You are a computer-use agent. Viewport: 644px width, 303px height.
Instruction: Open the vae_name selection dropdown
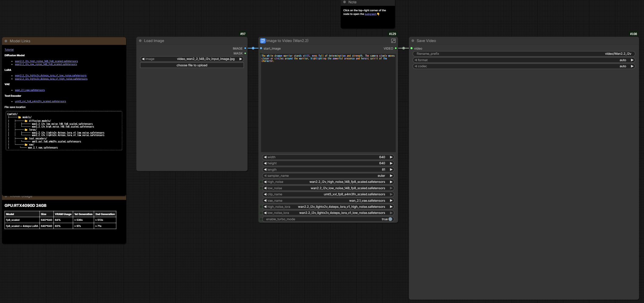click(328, 201)
